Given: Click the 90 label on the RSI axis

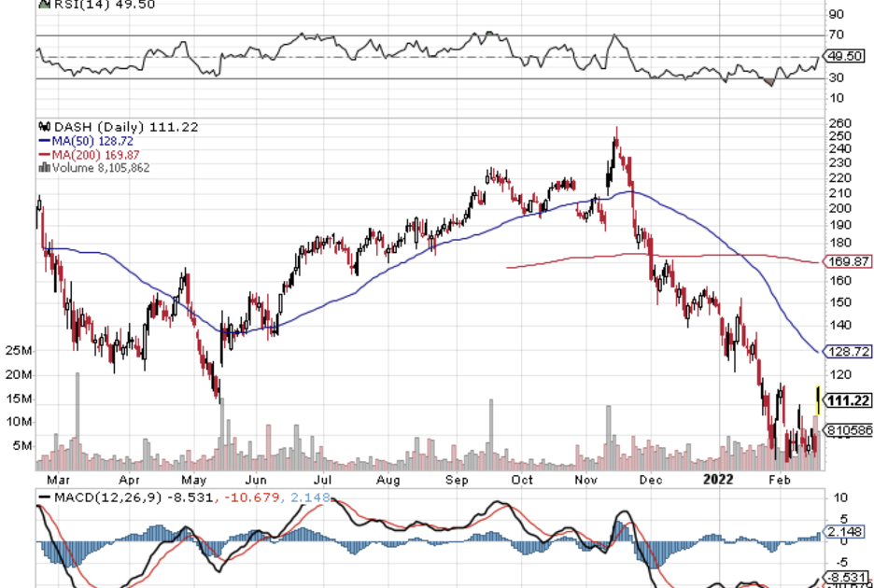Looking at the screenshot, I should click(x=837, y=14).
